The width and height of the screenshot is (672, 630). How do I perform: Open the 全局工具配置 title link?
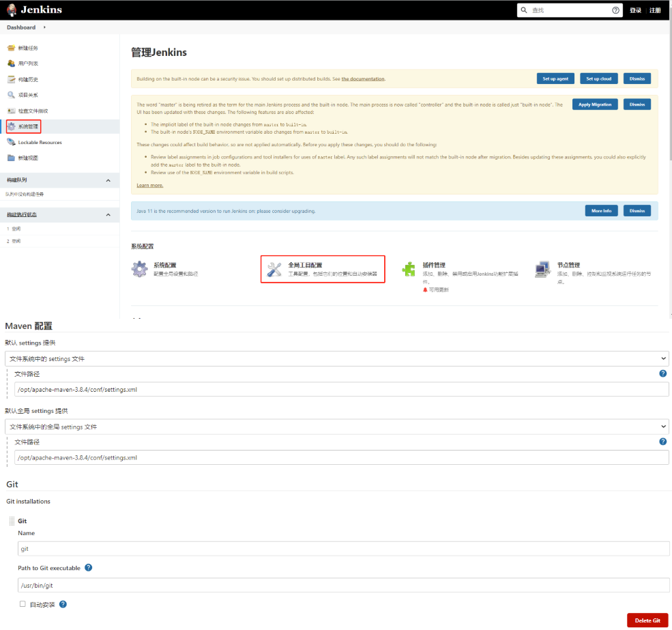click(305, 265)
